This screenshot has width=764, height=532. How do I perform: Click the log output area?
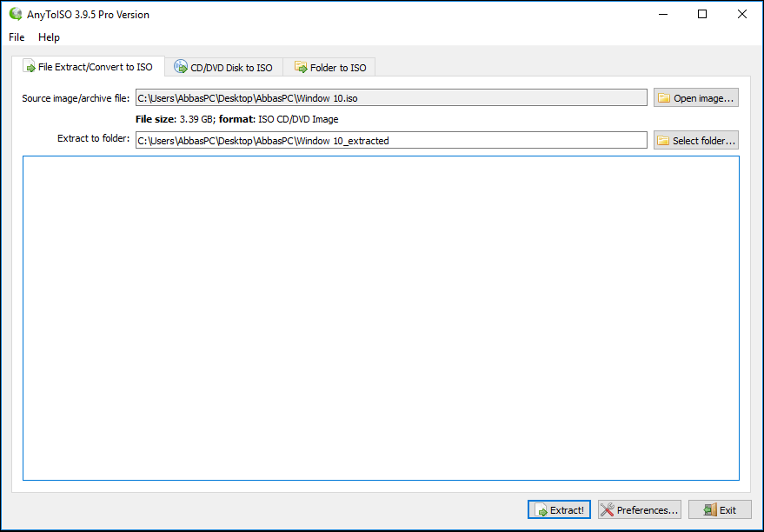[x=381, y=318]
